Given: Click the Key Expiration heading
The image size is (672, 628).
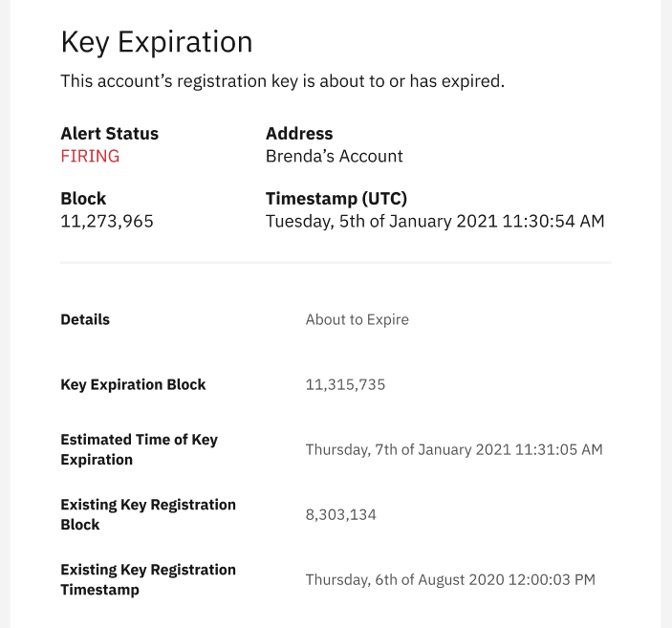Looking at the screenshot, I should [x=157, y=43].
